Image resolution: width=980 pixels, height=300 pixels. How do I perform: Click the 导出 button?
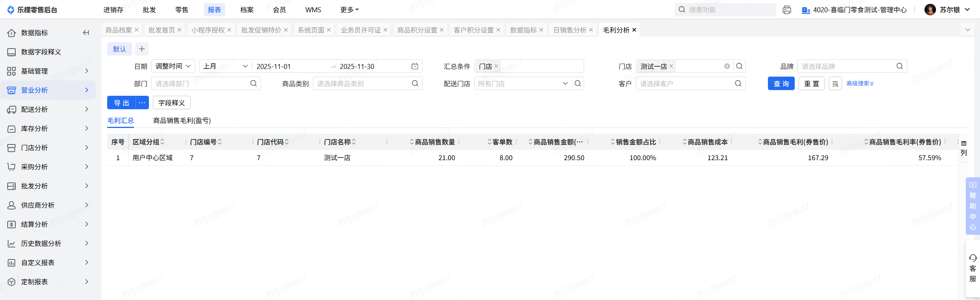(122, 103)
